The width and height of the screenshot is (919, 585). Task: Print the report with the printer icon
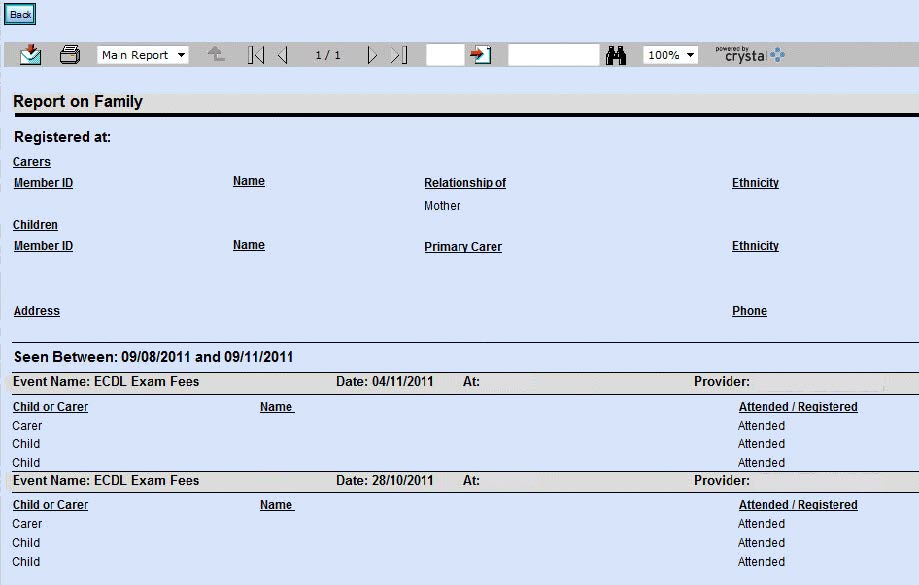pos(69,55)
